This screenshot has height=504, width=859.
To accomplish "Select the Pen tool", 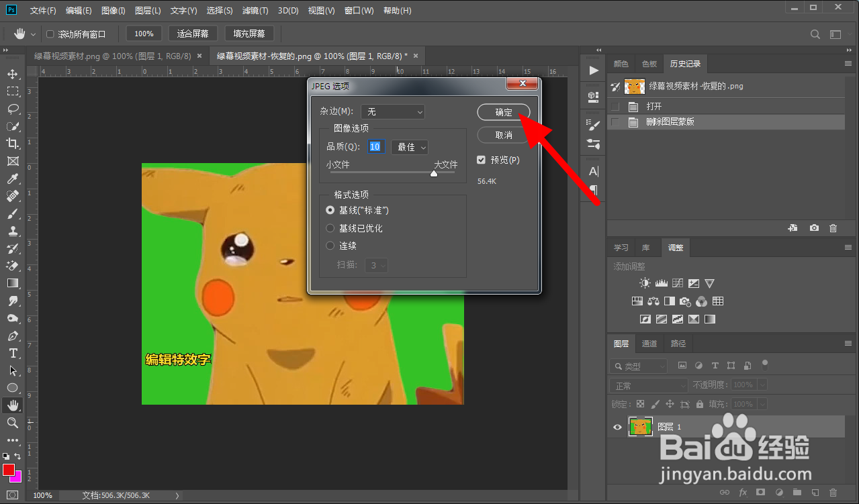I will [x=13, y=336].
